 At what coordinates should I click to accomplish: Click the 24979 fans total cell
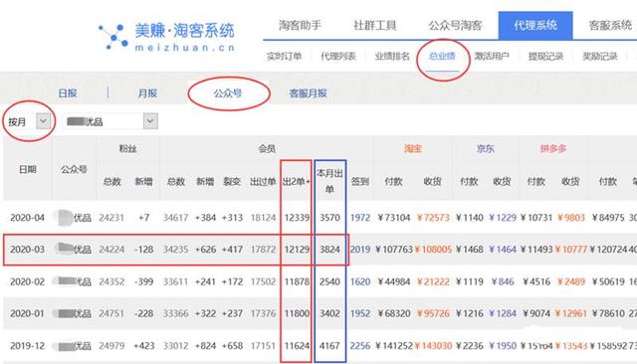111,346
